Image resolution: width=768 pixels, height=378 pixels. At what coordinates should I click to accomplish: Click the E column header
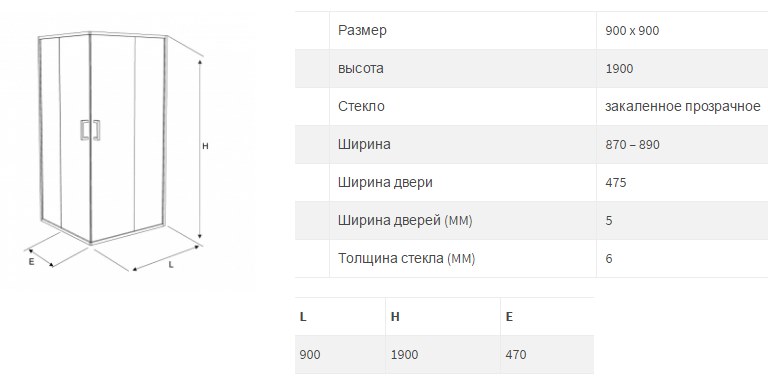point(509,317)
